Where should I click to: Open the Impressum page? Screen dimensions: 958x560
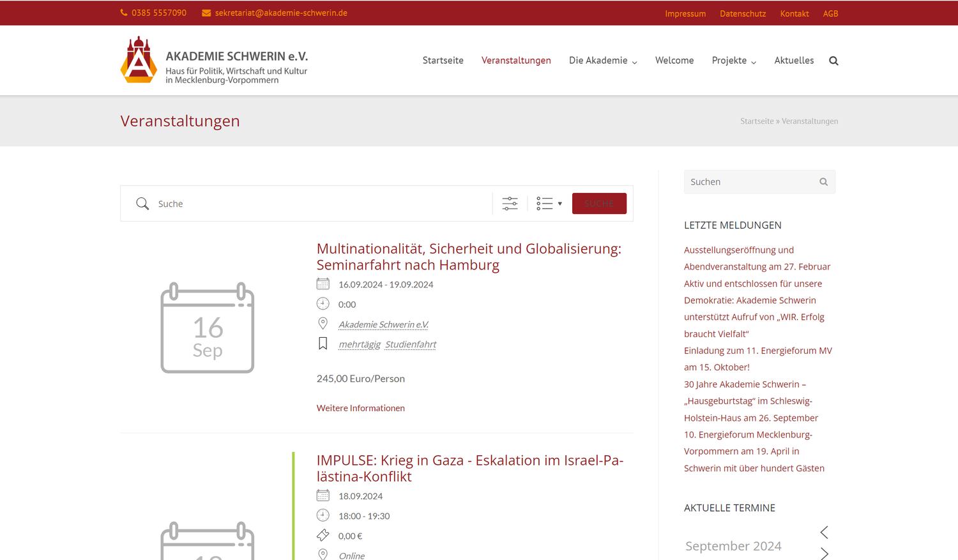coord(685,13)
